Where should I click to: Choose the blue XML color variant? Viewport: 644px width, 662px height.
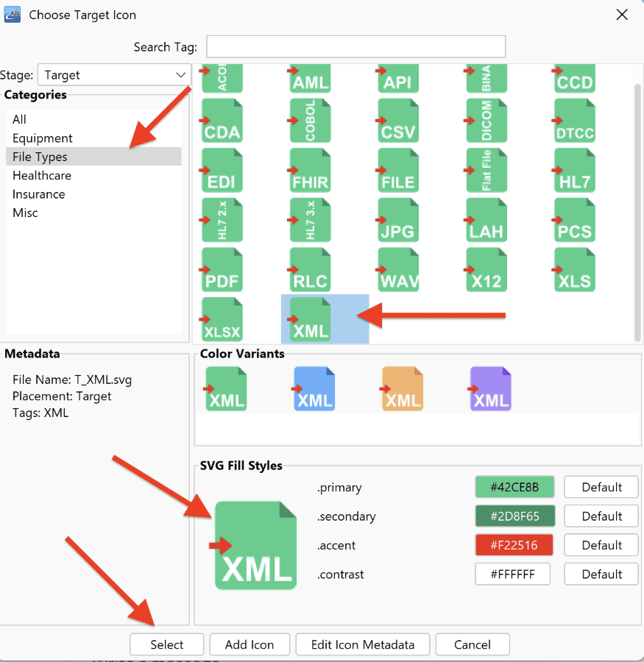(314, 389)
